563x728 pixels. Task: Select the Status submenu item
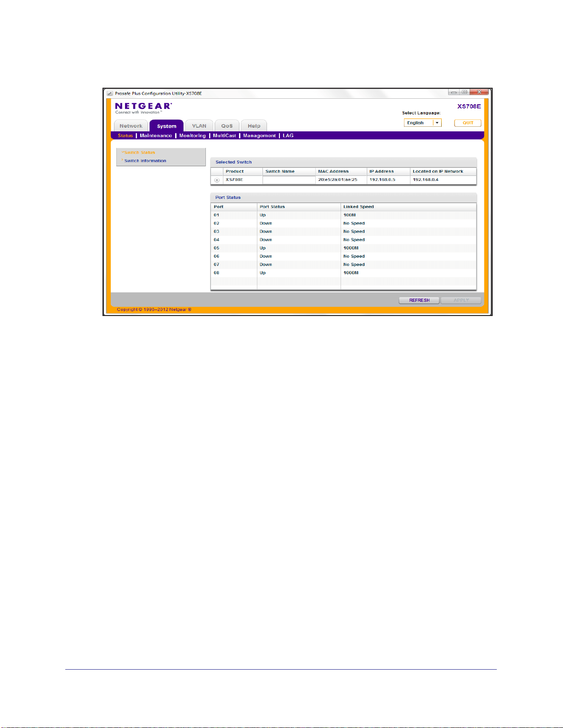coord(125,135)
